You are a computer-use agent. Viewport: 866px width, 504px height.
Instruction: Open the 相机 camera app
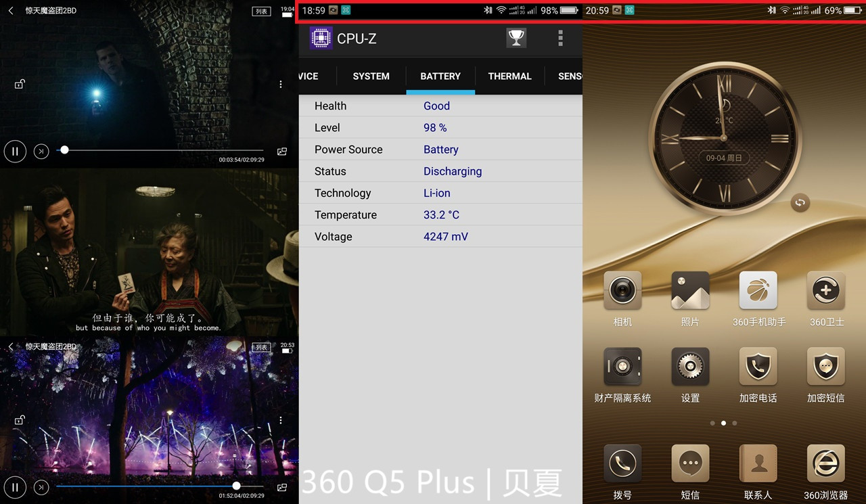(622, 291)
